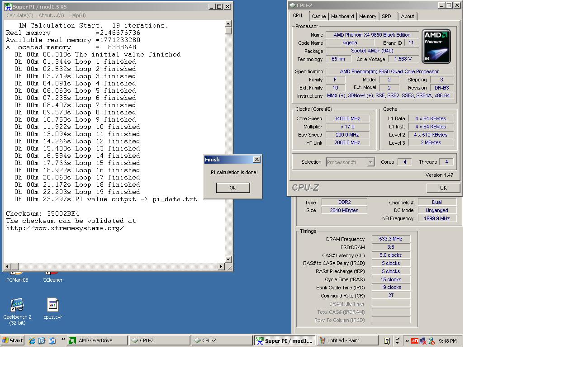Switch to the Memory tab in CPU-Z

click(367, 16)
